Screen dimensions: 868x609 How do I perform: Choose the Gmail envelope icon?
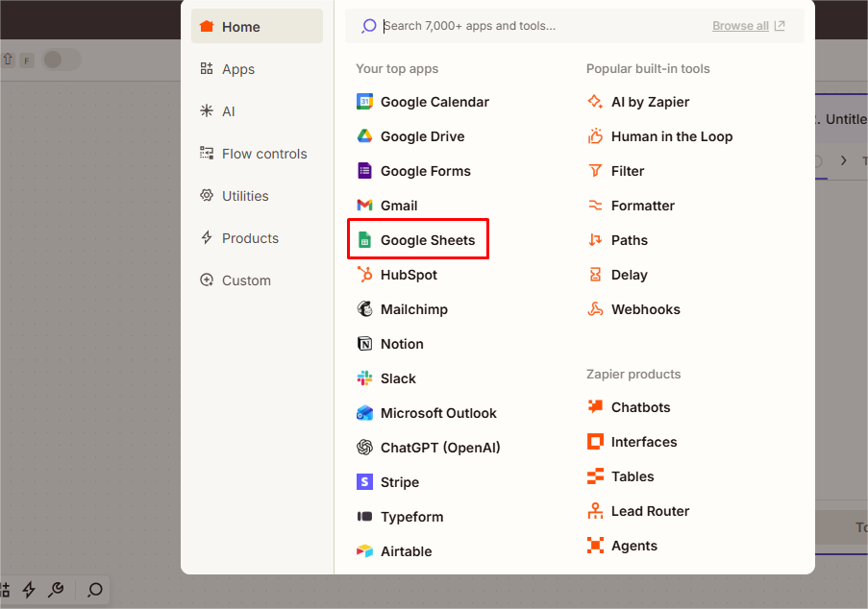point(364,206)
